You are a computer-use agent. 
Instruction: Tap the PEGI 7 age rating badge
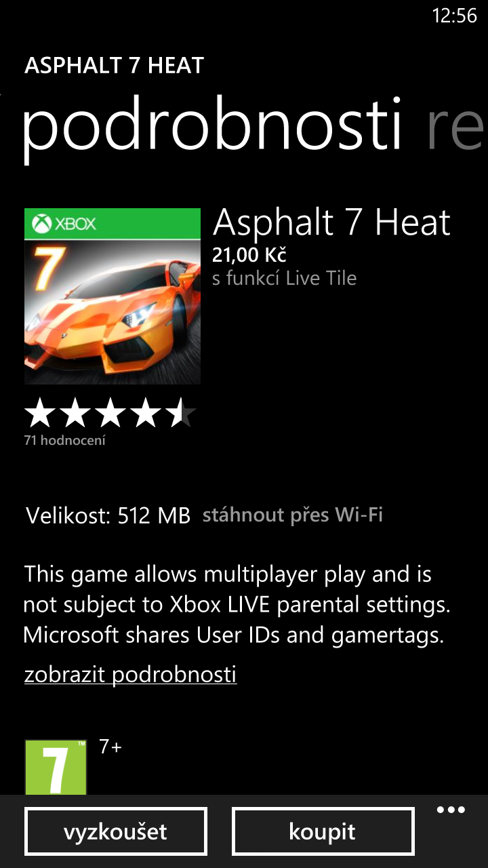(x=56, y=767)
